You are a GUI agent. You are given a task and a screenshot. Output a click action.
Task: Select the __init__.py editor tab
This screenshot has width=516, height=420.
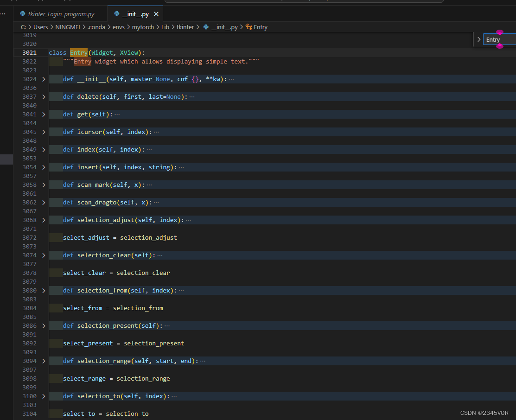(x=135, y=14)
